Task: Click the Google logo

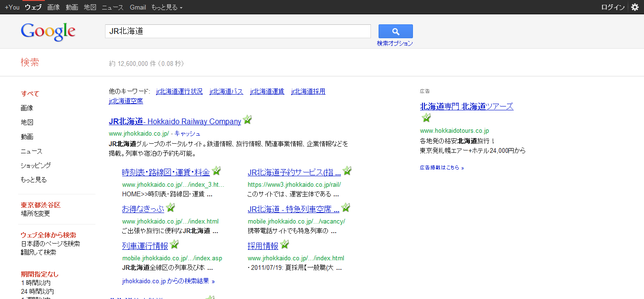Action: click(x=48, y=32)
